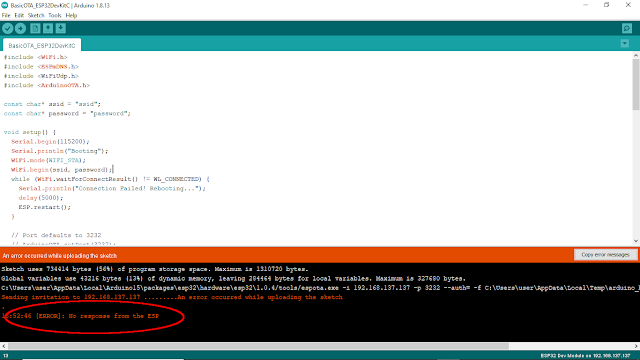
Task: Restore down the Arduino IDE window
Action: pos(607,5)
